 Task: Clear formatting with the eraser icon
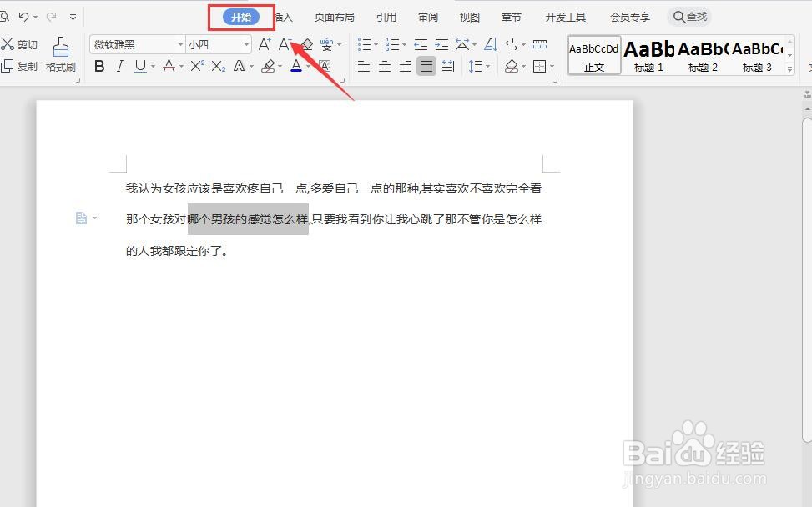click(305, 43)
